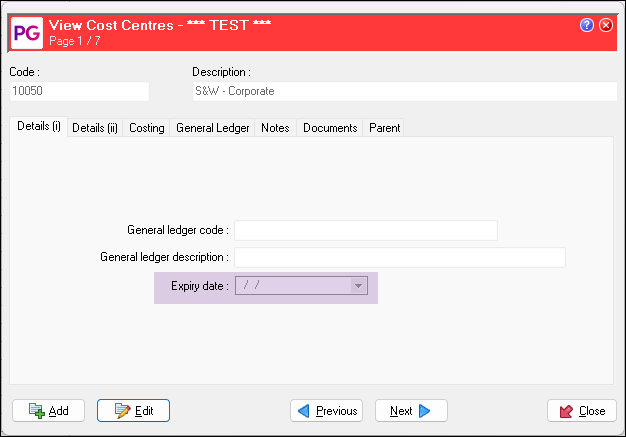Click the Code field showing 10050
Image resolution: width=626 pixels, height=437 pixels.
coord(78,91)
